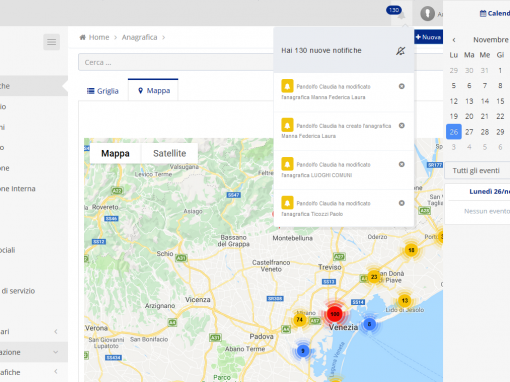Click the Nuova button
510x382 pixels.
pos(428,37)
